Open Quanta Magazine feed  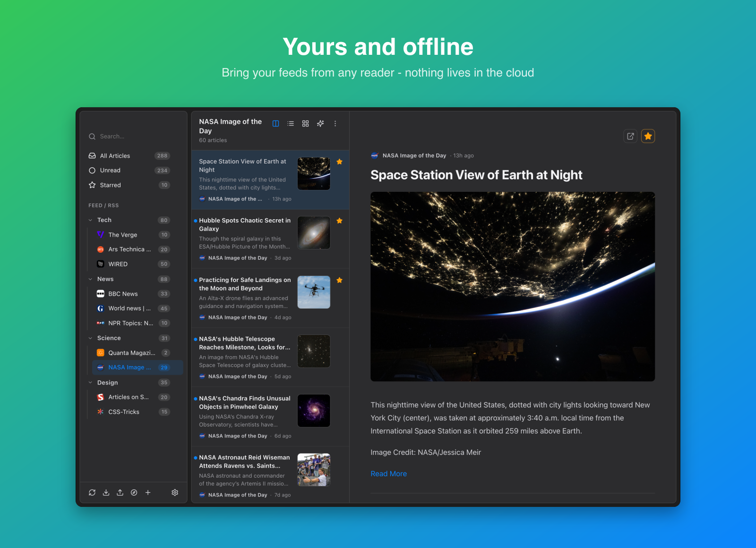(x=137, y=353)
